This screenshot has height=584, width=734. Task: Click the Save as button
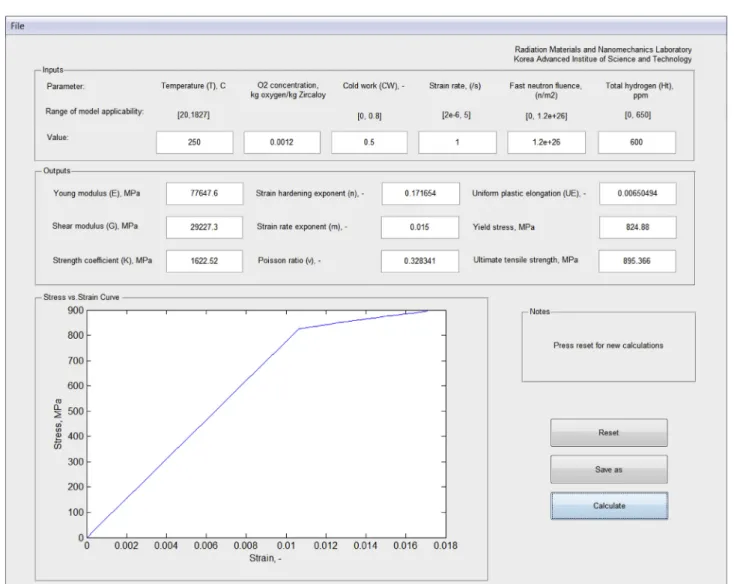(x=609, y=469)
